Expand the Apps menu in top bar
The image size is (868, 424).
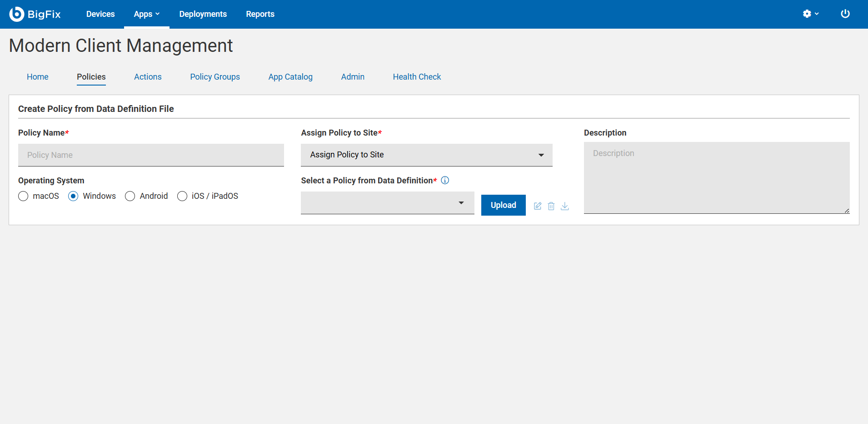[146, 14]
